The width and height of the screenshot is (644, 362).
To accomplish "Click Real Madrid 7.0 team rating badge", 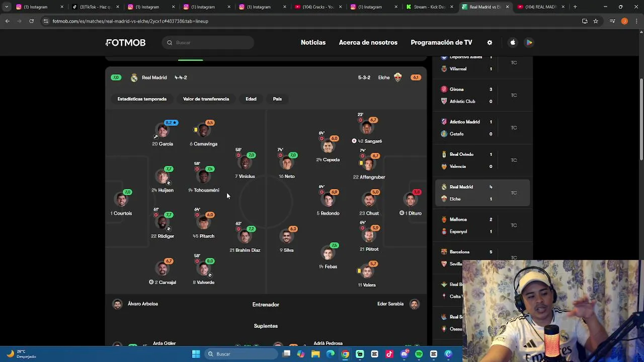I will pos(116,77).
